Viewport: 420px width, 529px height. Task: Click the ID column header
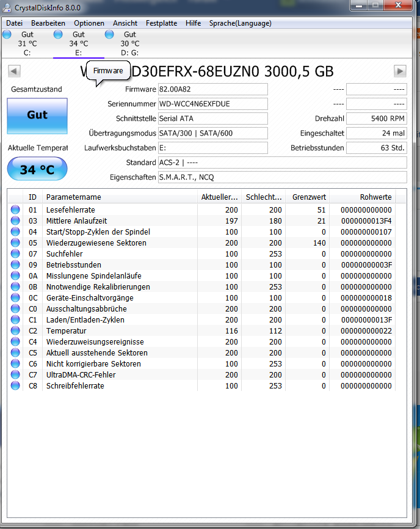[33, 197]
